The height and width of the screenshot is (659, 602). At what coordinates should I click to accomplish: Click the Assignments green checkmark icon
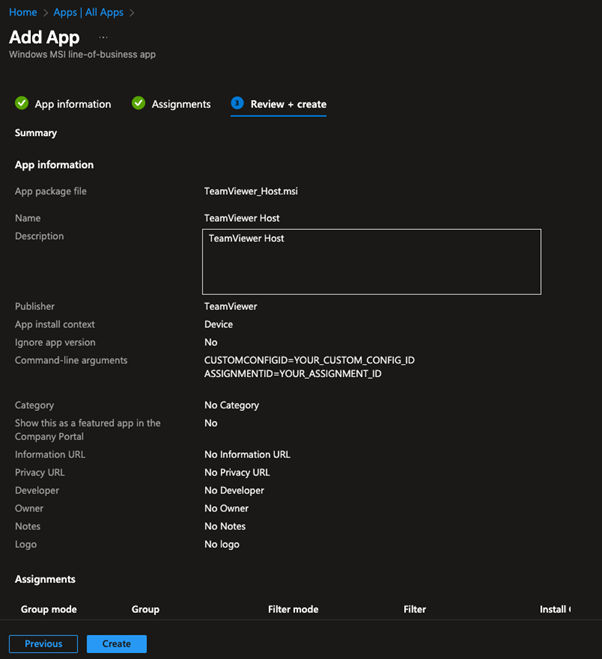138,103
